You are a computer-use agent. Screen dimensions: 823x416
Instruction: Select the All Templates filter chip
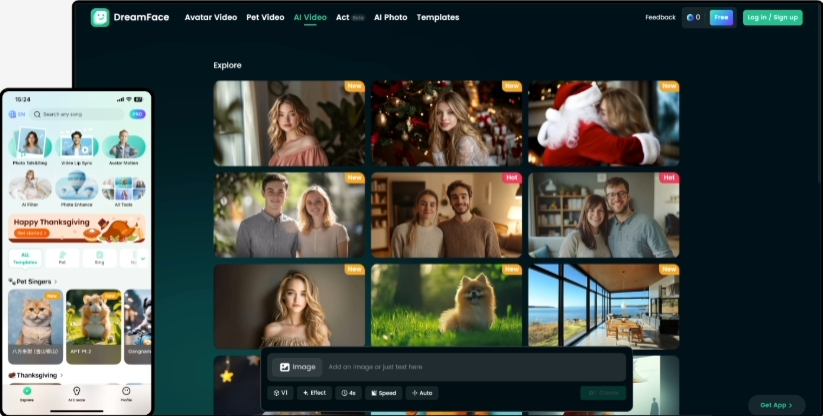[x=25, y=258]
